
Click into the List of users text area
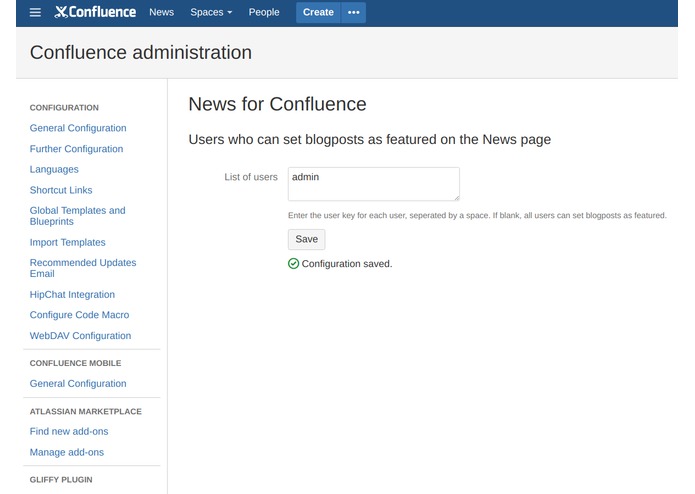pos(374,184)
